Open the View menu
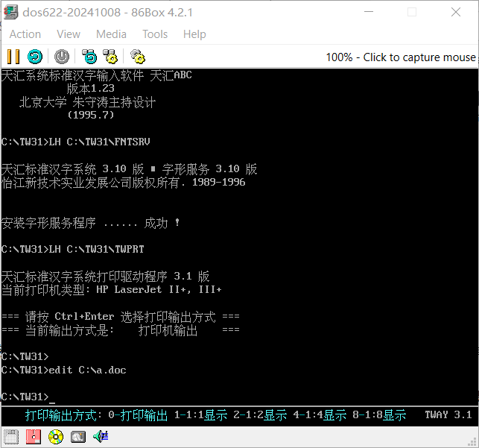Screen dimensions: 479x448 (x=69, y=34)
